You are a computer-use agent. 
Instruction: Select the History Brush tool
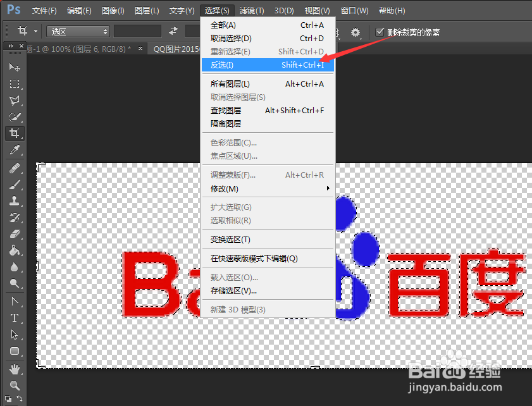15,218
